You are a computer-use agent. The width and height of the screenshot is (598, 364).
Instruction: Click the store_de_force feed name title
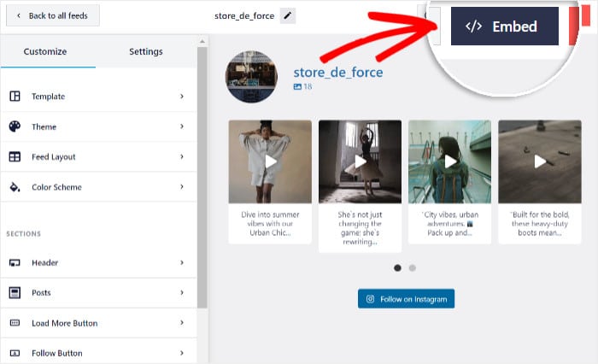coord(244,16)
